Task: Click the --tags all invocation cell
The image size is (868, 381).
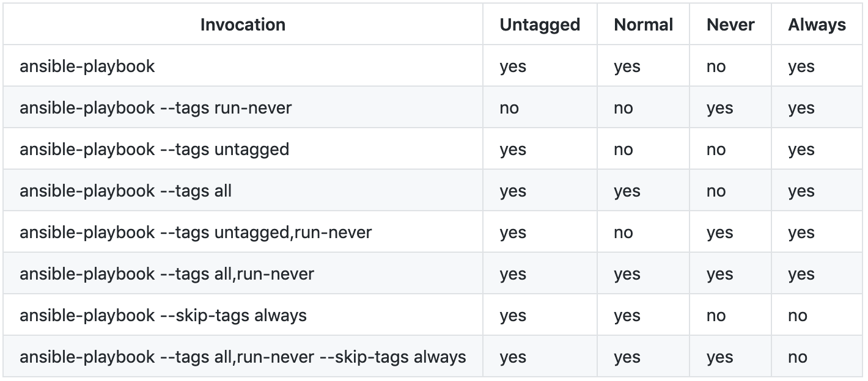Action: [243, 190]
